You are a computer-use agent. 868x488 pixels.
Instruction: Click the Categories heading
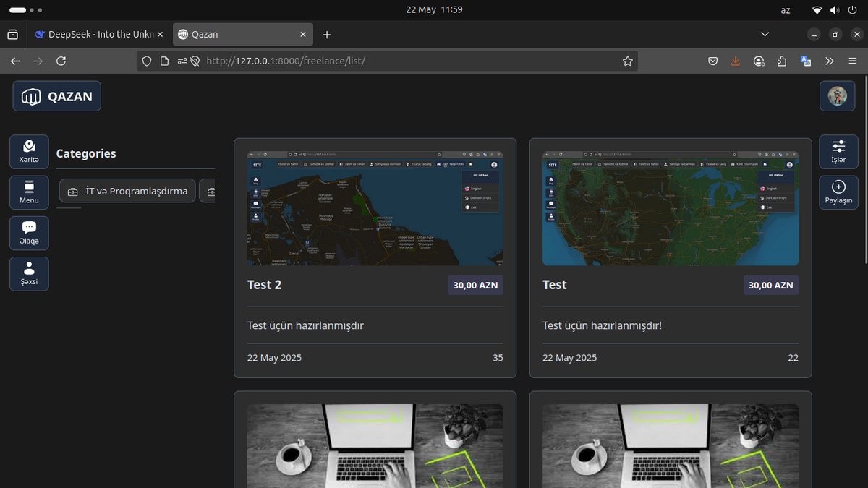point(86,153)
